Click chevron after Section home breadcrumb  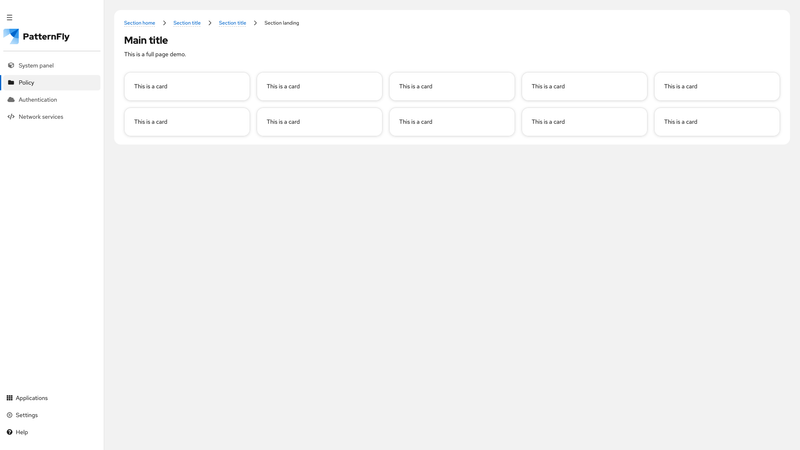coord(164,23)
